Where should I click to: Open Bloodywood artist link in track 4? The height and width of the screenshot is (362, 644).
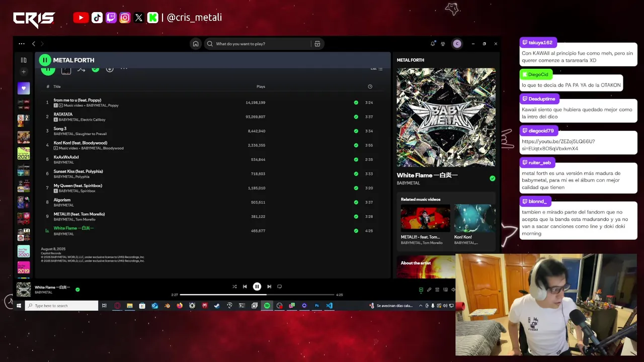pos(113,148)
